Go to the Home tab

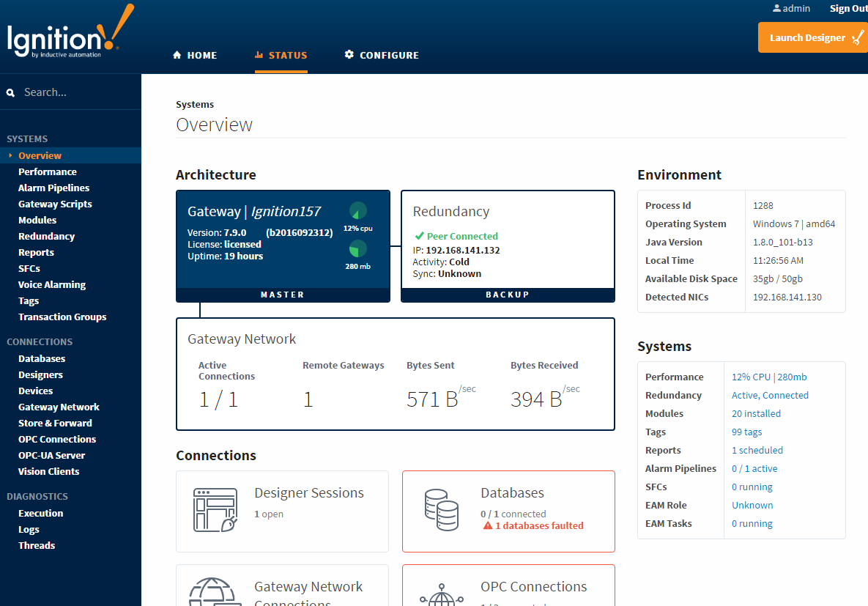pyautogui.click(x=195, y=55)
